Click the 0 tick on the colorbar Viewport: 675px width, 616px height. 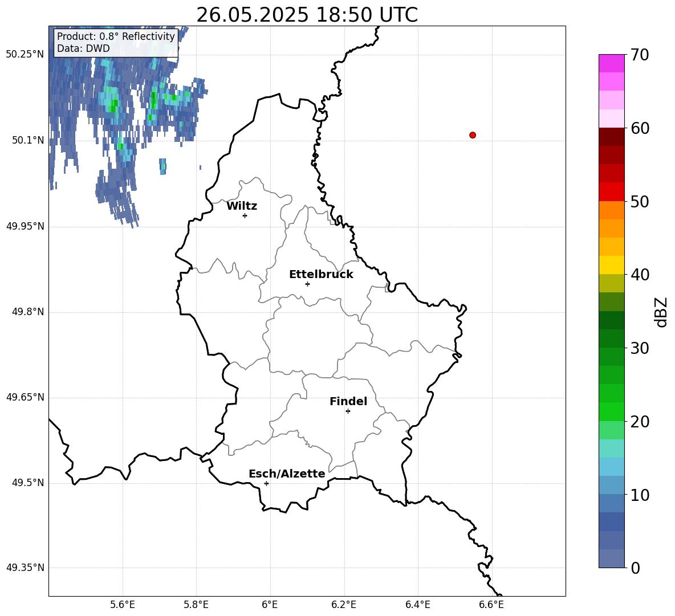click(635, 568)
